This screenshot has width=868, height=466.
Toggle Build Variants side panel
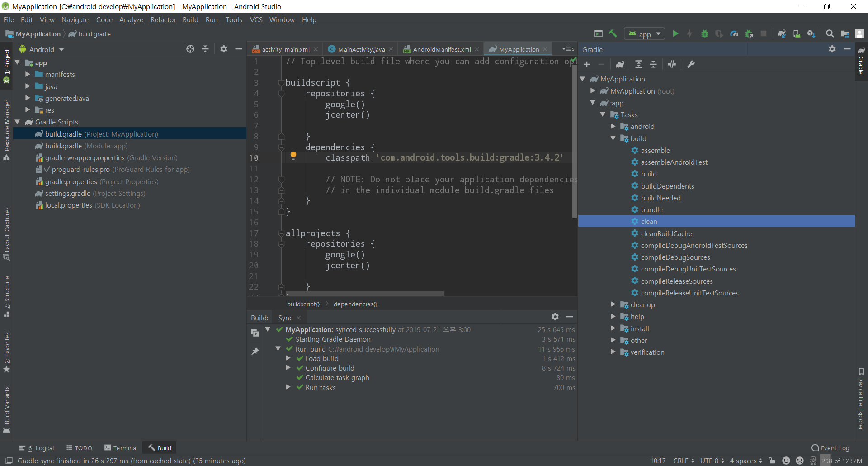click(7, 409)
